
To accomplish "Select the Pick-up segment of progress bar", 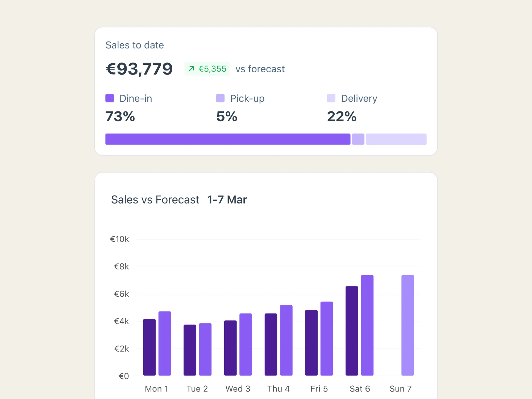I will tap(358, 139).
